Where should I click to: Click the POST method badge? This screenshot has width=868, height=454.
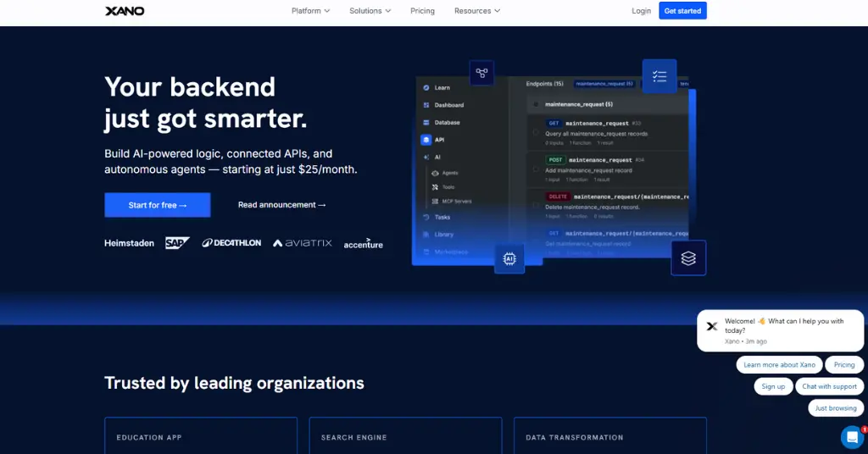pyautogui.click(x=555, y=160)
